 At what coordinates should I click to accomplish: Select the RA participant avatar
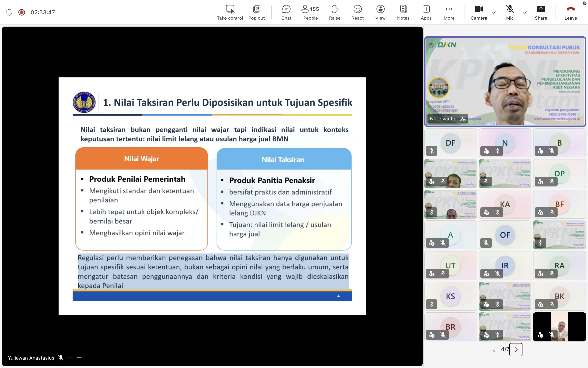point(559,266)
